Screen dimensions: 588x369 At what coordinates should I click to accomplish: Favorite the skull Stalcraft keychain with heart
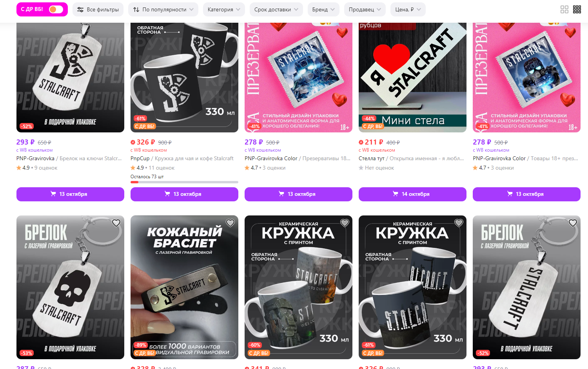[116, 223]
